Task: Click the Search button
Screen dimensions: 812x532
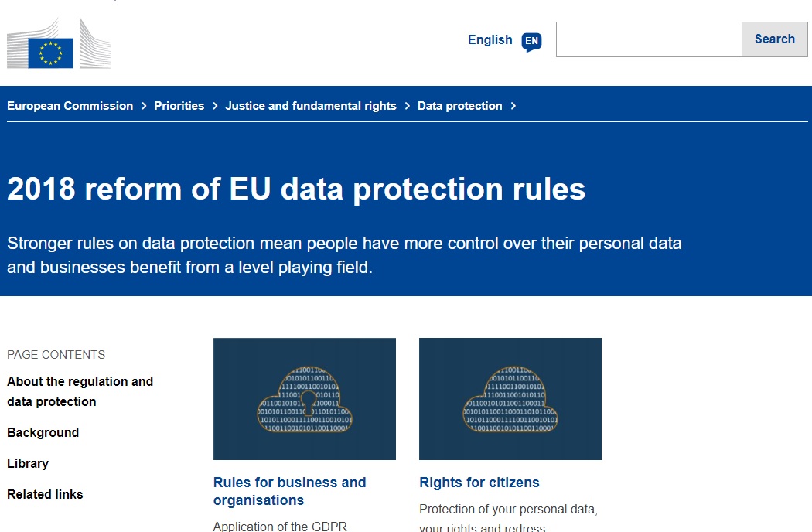Action: click(774, 39)
